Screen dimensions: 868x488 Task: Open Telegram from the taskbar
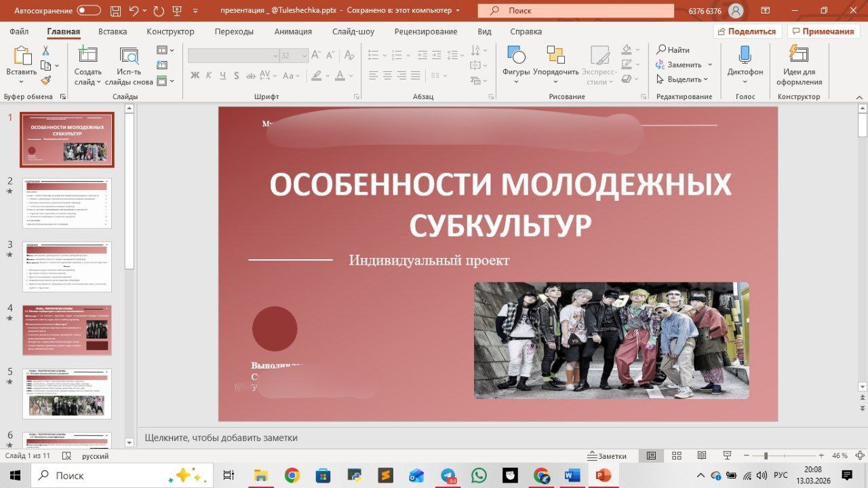pyautogui.click(x=448, y=476)
